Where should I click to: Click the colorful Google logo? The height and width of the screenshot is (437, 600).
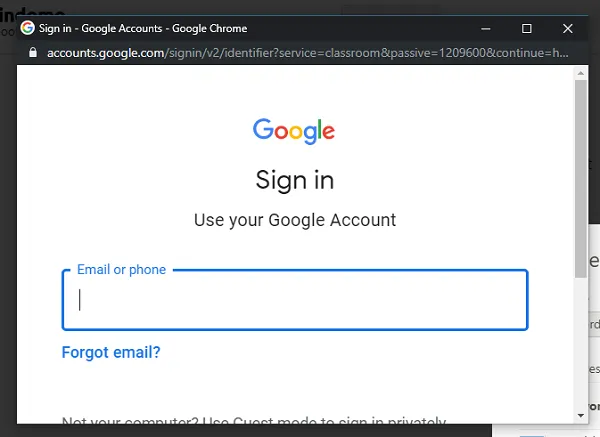click(294, 131)
